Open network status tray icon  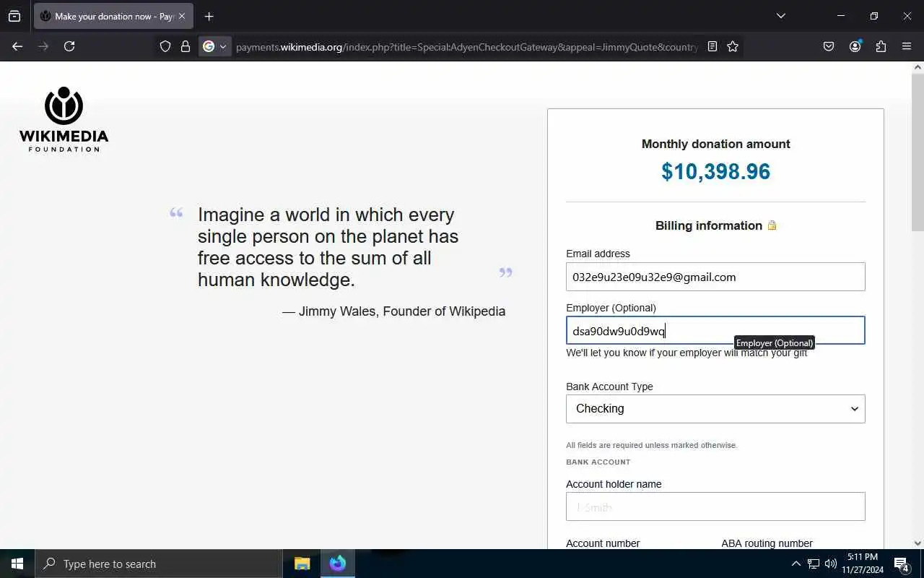814,564
